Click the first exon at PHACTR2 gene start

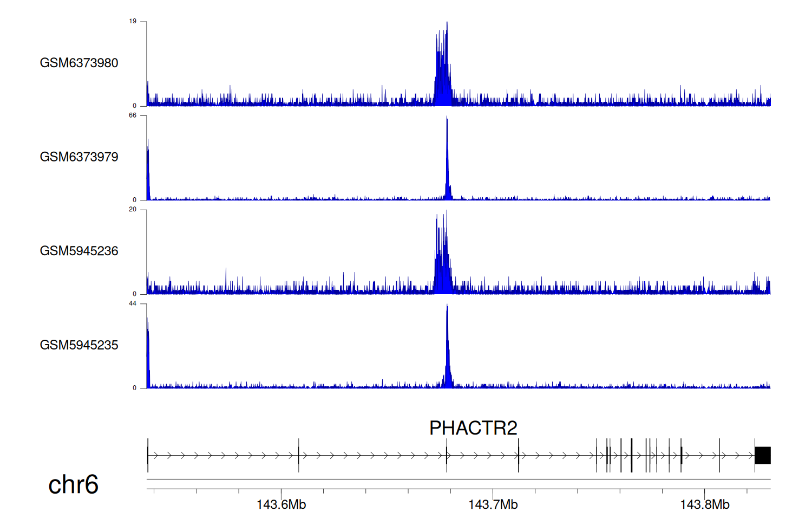click(148, 456)
